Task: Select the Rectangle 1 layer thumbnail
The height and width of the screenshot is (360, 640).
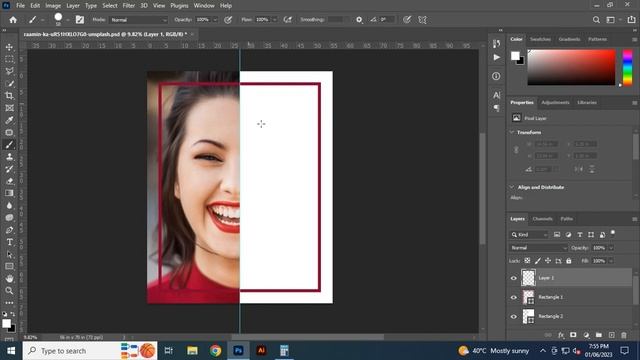Action: click(x=529, y=298)
